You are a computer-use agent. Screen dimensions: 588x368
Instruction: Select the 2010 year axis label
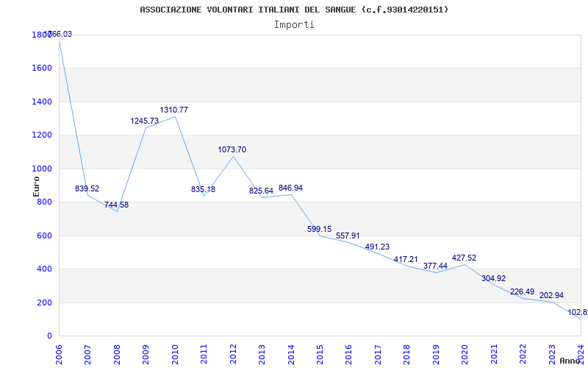(x=175, y=353)
